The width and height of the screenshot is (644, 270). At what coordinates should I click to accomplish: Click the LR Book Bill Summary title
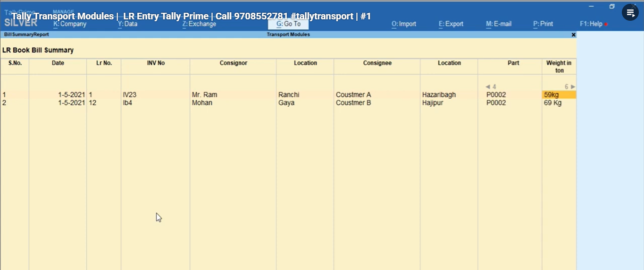click(38, 50)
